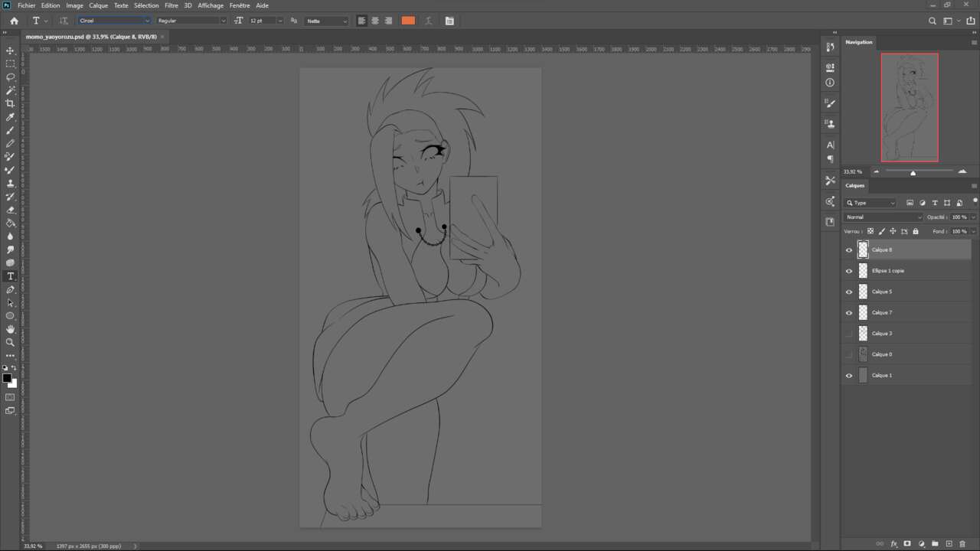Pick the Crop tool
Image resolution: width=980 pixels, height=551 pixels.
point(10,103)
